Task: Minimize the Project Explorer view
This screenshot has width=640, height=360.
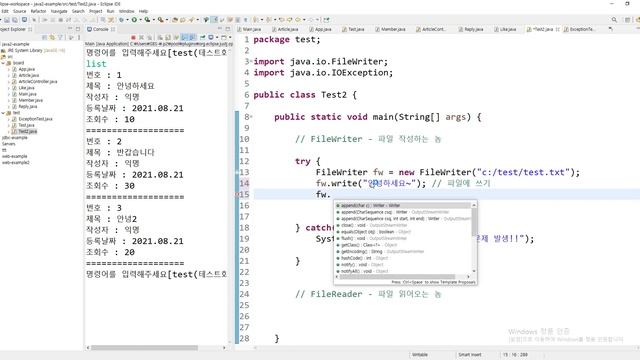Action: (70, 29)
